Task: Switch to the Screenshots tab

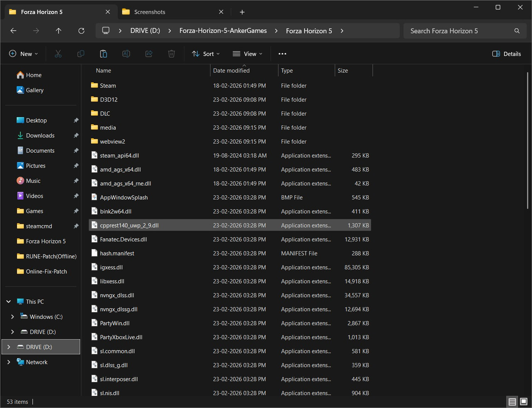Action: [x=174, y=12]
